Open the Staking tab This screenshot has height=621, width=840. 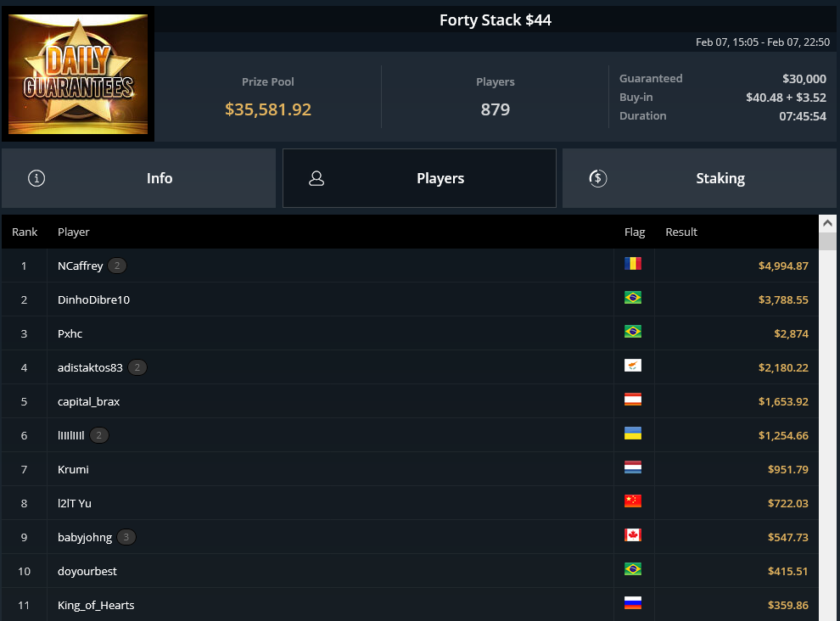[x=700, y=178]
